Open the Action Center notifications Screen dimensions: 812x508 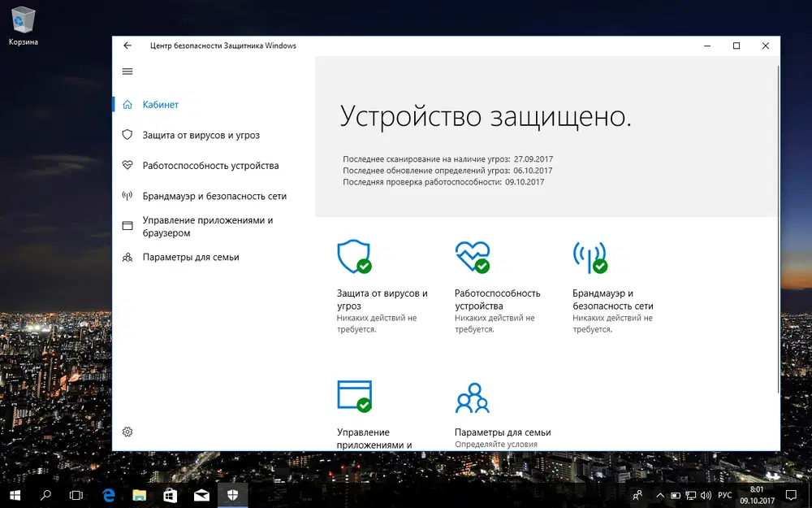click(792, 495)
